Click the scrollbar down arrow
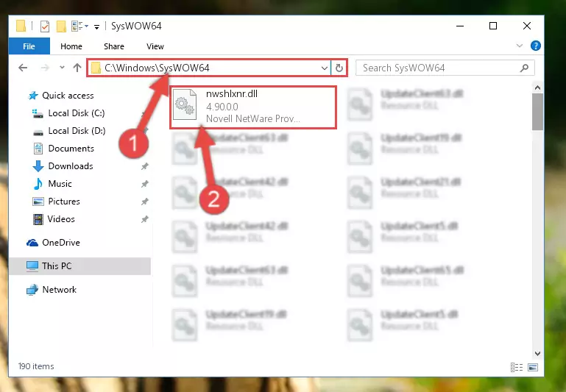Screen dimensions: 566x392 (537, 354)
